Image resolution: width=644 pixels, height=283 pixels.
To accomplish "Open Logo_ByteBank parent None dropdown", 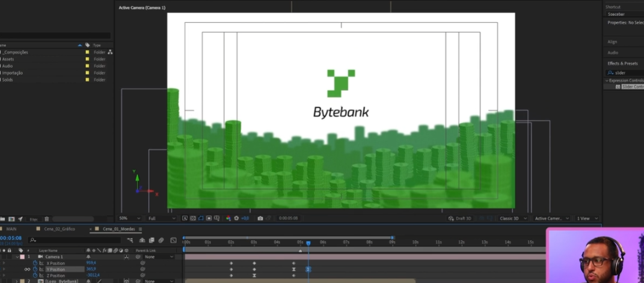I will [x=159, y=281].
